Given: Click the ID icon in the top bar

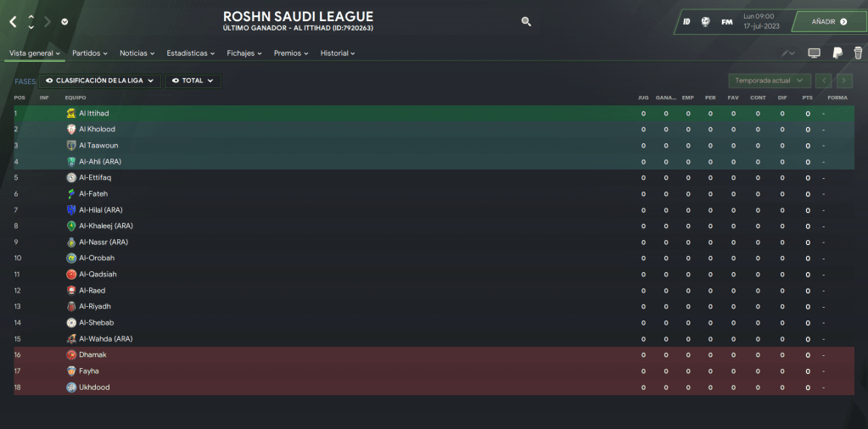Looking at the screenshot, I should (686, 21).
